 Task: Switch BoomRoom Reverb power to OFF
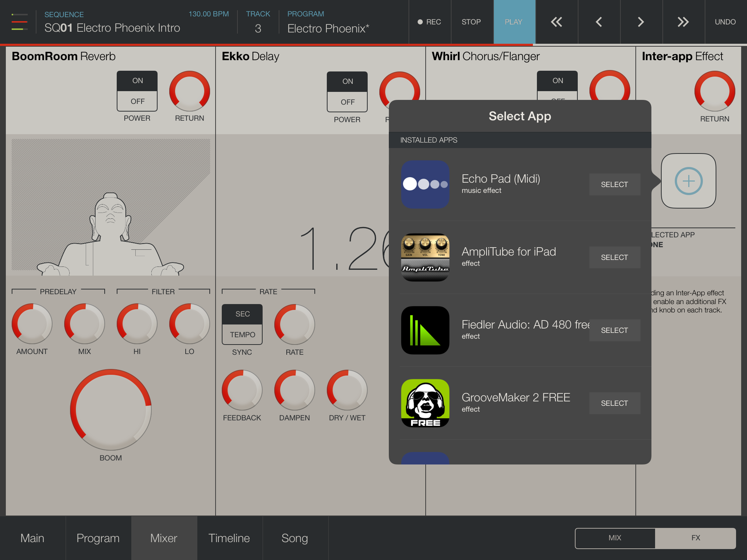pyautogui.click(x=138, y=101)
